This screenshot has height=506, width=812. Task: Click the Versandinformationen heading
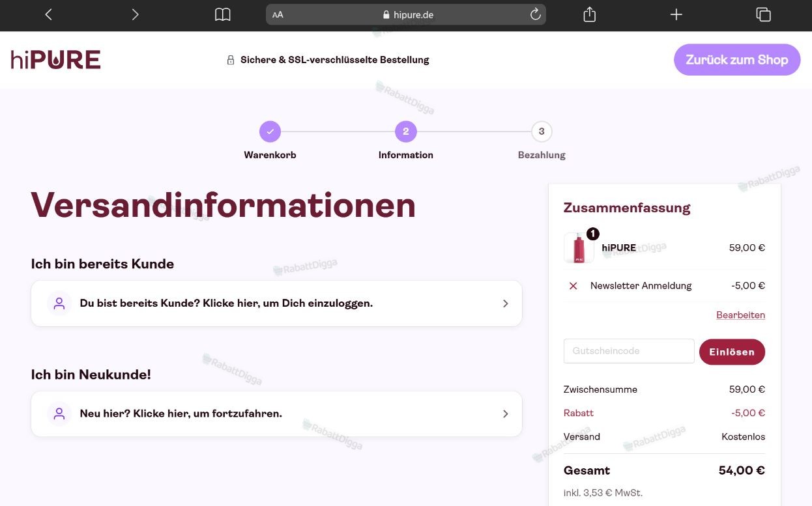pos(224,204)
